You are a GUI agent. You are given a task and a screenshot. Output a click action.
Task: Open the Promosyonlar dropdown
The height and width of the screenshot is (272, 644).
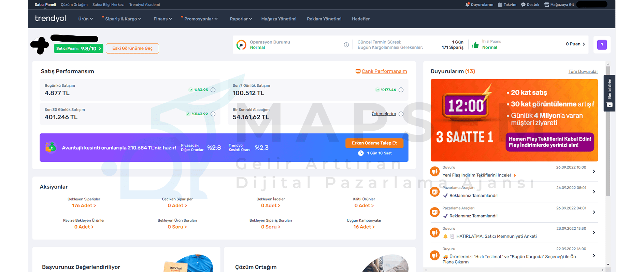coord(201,19)
